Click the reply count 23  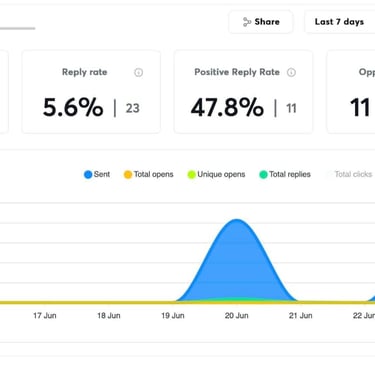[x=132, y=108]
